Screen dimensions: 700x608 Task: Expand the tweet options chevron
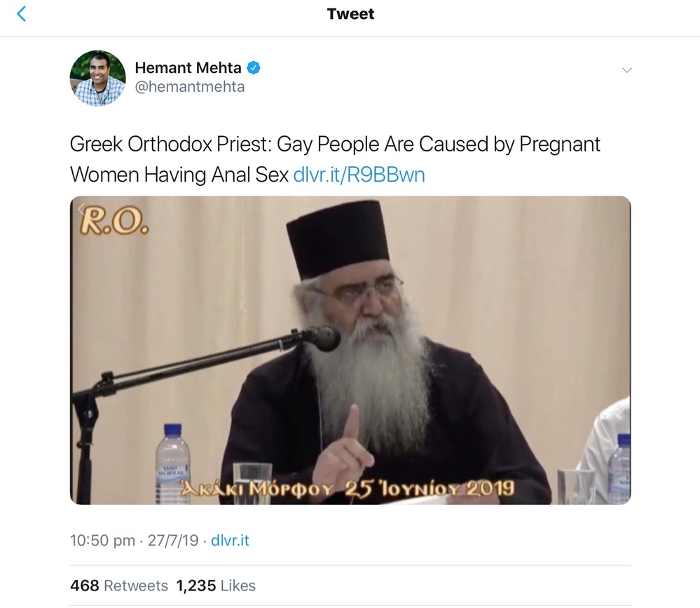point(627,70)
